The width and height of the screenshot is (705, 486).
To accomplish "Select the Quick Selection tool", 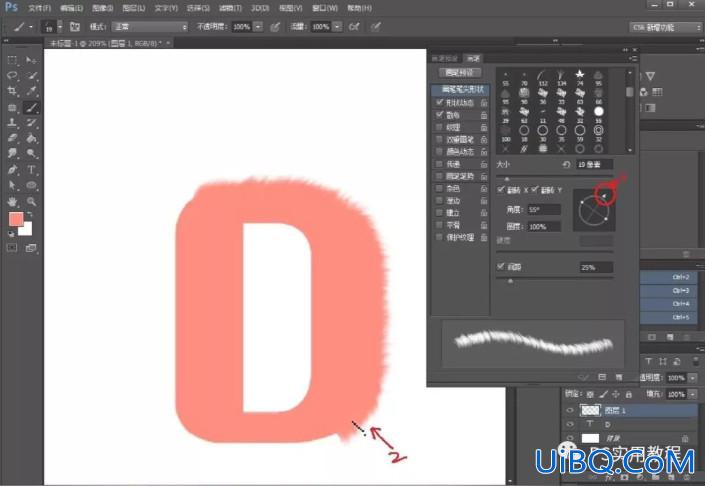I will point(31,76).
